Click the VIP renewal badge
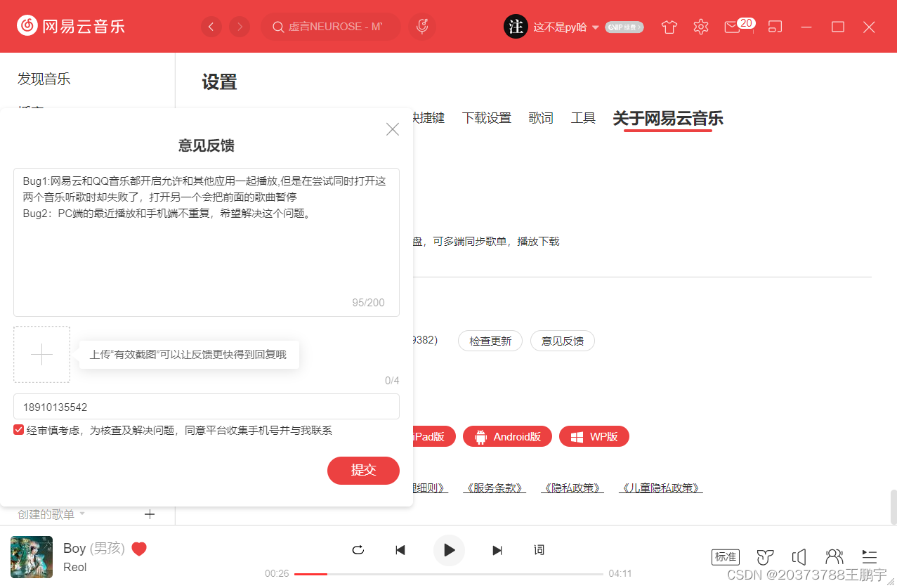Viewport: 897px width, 588px height. [624, 27]
